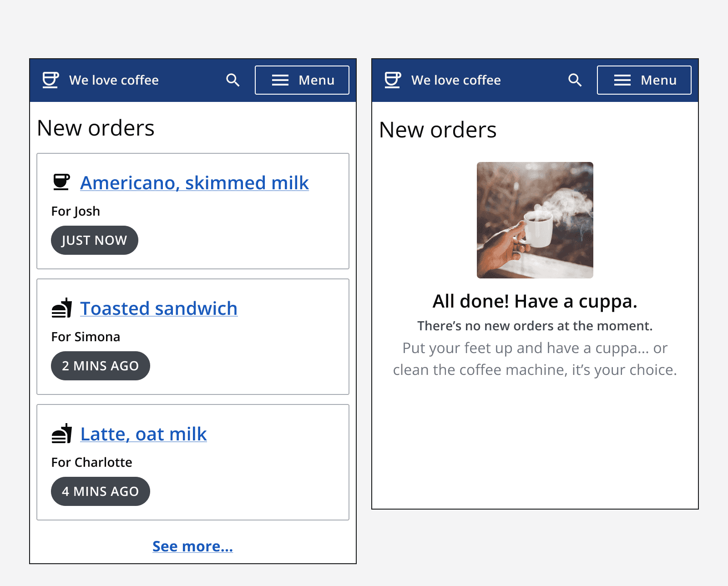Select the sandwich icon next to Toasted sandwich
Screen dimensions: 728x586
tap(63, 307)
